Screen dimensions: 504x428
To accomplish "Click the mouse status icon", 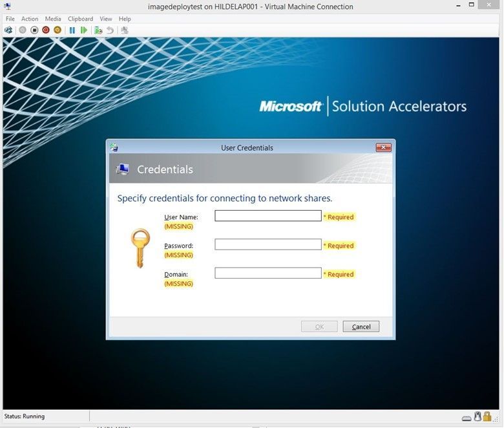I will point(478,416).
